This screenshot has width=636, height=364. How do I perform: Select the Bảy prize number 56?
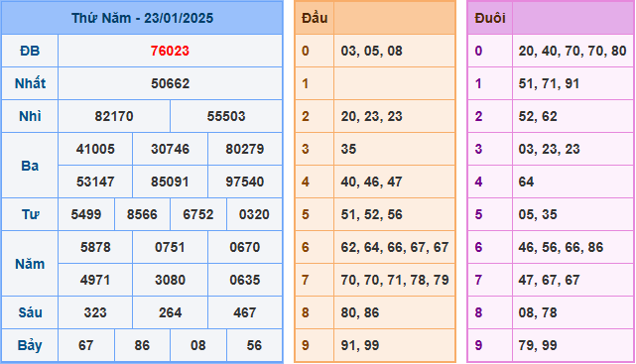click(x=254, y=345)
